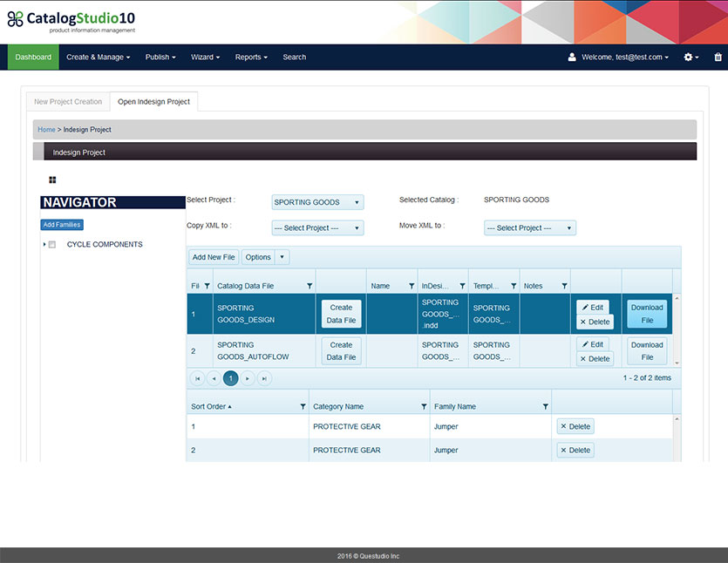The width and height of the screenshot is (728, 563).
Task: Open the settings gear menu
Action: click(691, 58)
